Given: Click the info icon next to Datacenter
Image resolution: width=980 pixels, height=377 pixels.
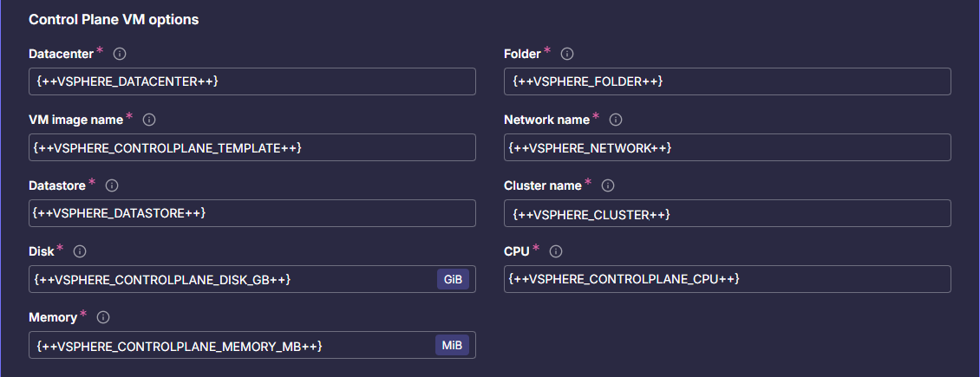Looking at the screenshot, I should [120, 54].
